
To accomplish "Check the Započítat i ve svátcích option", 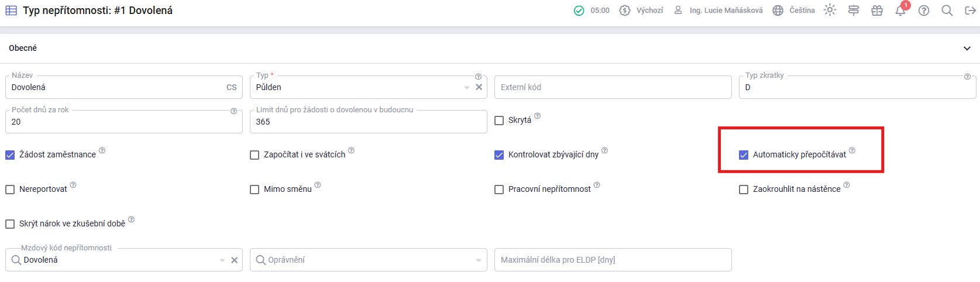I will [255, 155].
